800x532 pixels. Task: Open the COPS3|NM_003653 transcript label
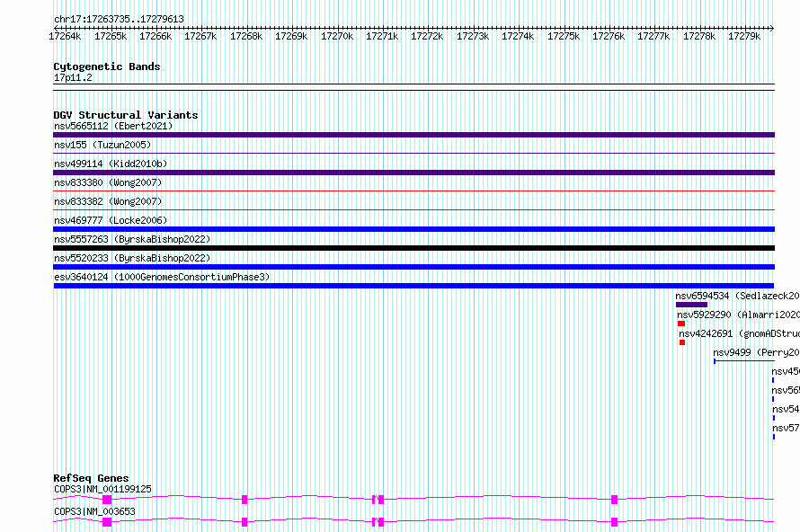click(x=94, y=511)
